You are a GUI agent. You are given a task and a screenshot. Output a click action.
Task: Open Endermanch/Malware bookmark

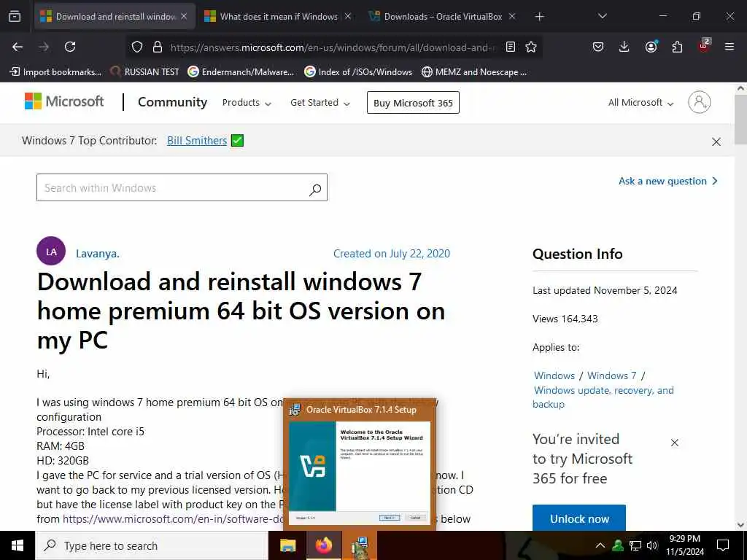[x=241, y=72]
